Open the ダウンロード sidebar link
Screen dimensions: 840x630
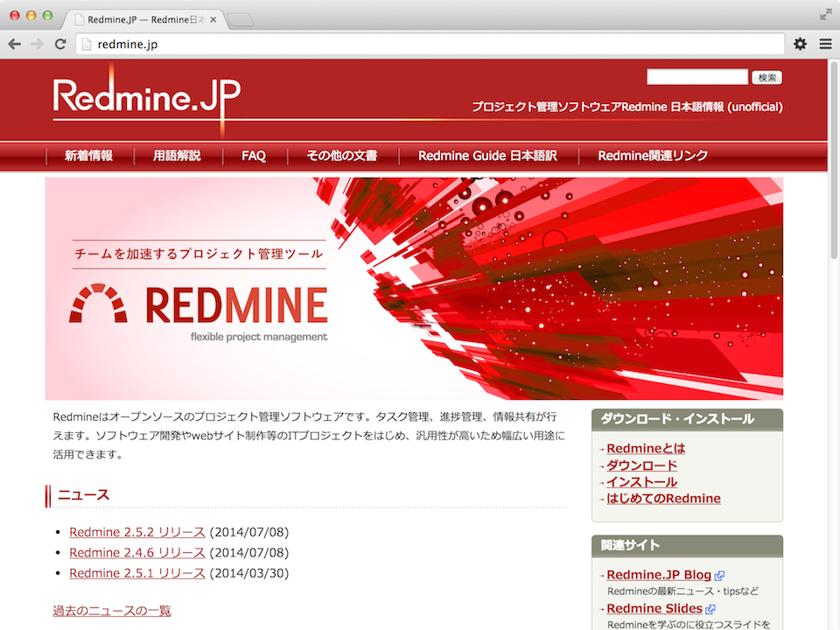pyautogui.click(x=641, y=465)
